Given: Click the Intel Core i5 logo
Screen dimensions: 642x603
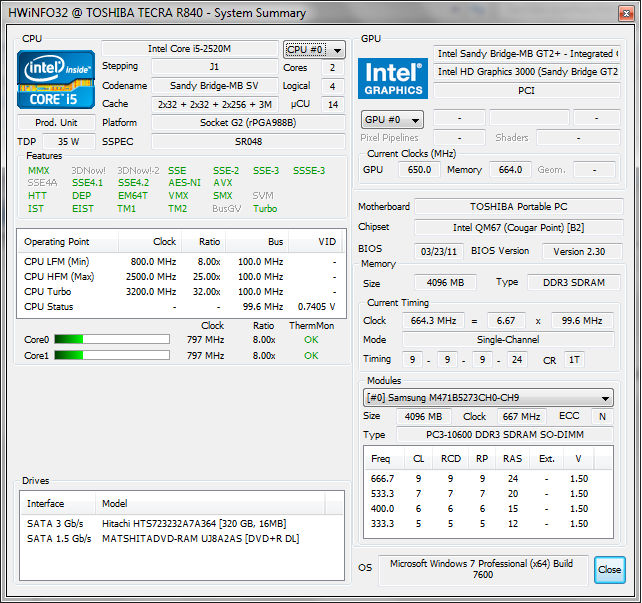Looking at the screenshot, I should tap(56, 79).
